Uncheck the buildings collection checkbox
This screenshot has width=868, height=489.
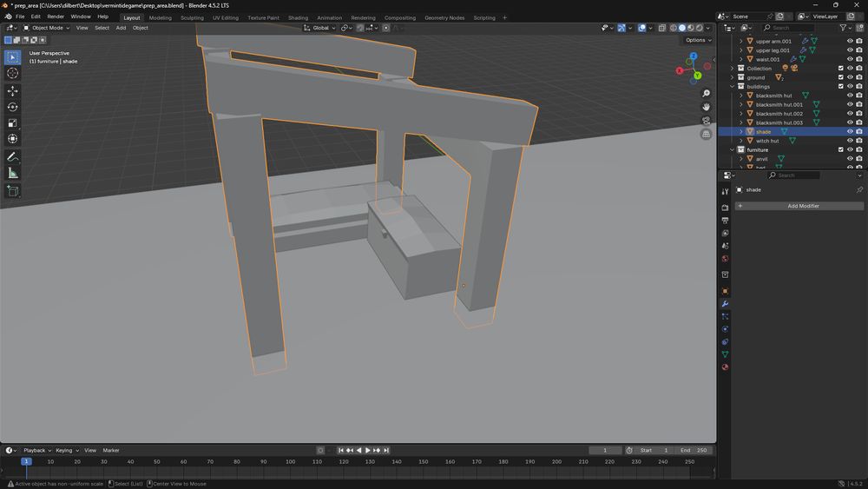840,87
